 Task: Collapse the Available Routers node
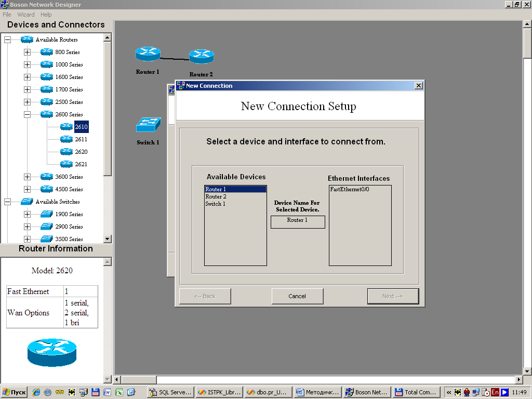pyautogui.click(x=7, y=39)
